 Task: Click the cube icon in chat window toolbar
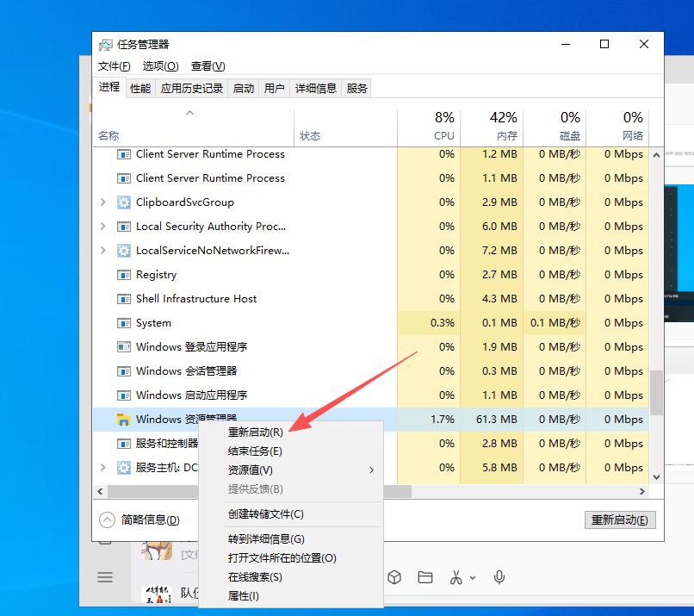(x=394, y=577)
